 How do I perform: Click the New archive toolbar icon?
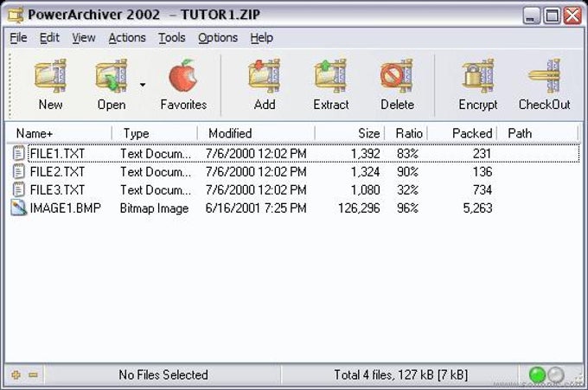[51, 76]
